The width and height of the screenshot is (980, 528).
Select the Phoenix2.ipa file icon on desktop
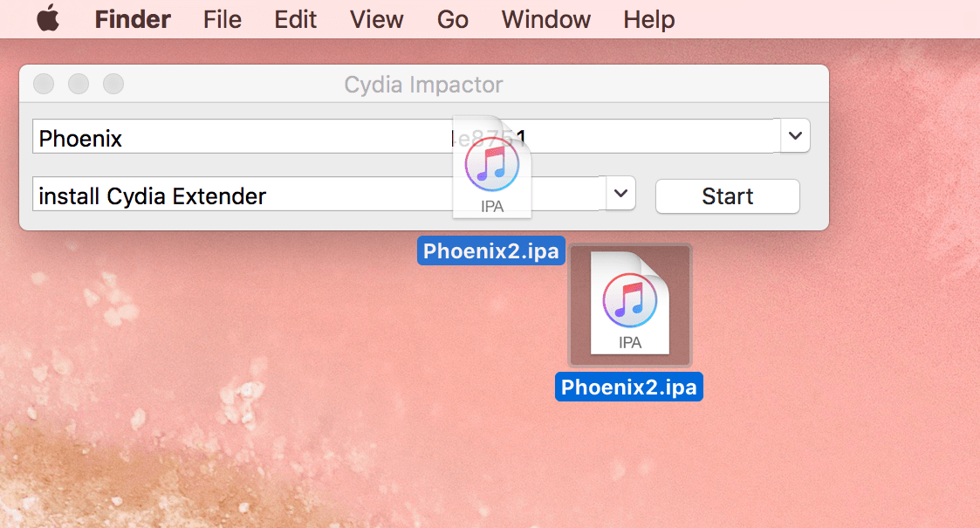[629, 305]
